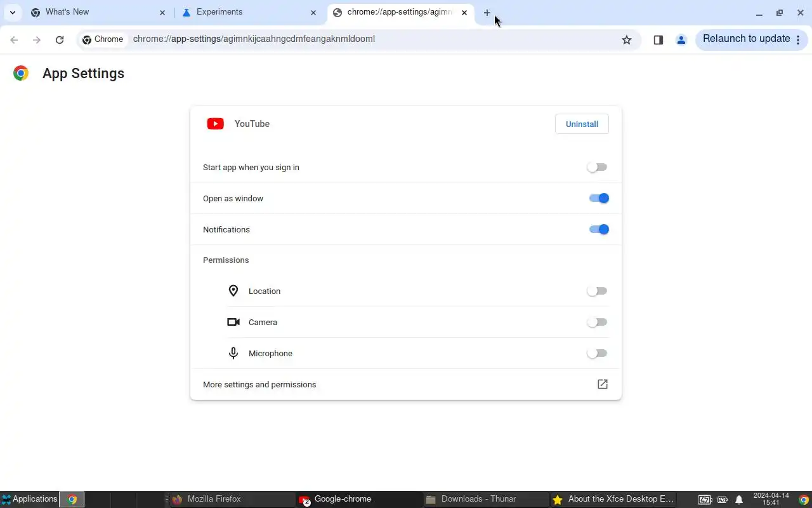
Task: Uninstall the YouTube app
Action: [x=582, y=124]
